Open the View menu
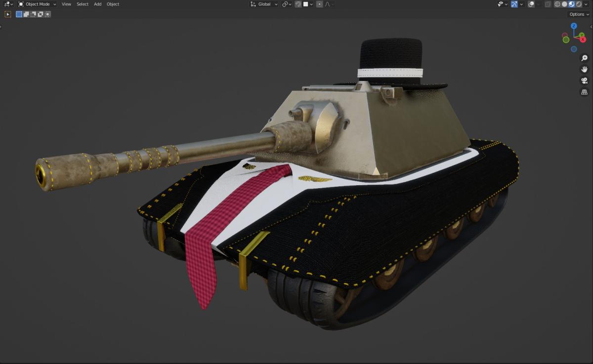The image size is (593, 364). click(66, 4)
